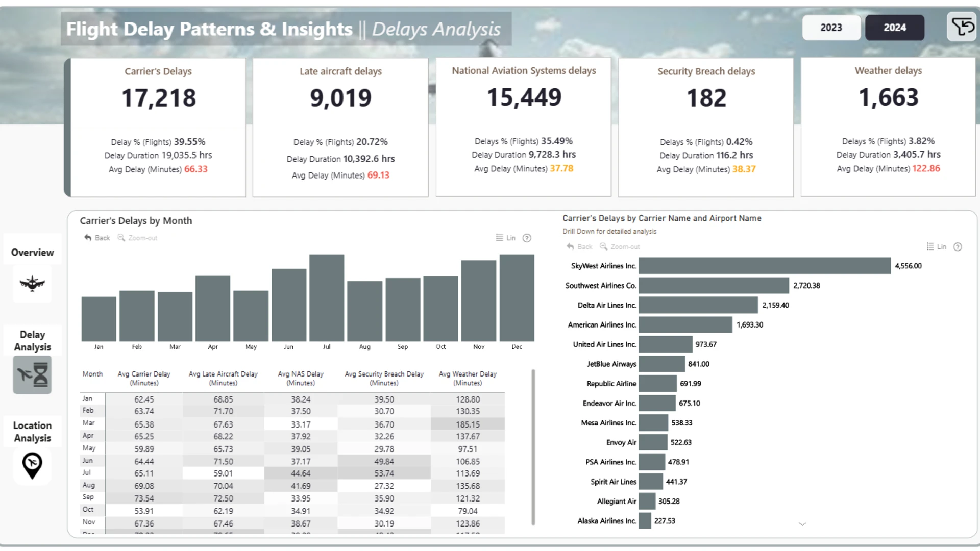The height and width of the screenshot is (551, 980).
Task: Go to the Location Analysis label
Action: (32, 432)
